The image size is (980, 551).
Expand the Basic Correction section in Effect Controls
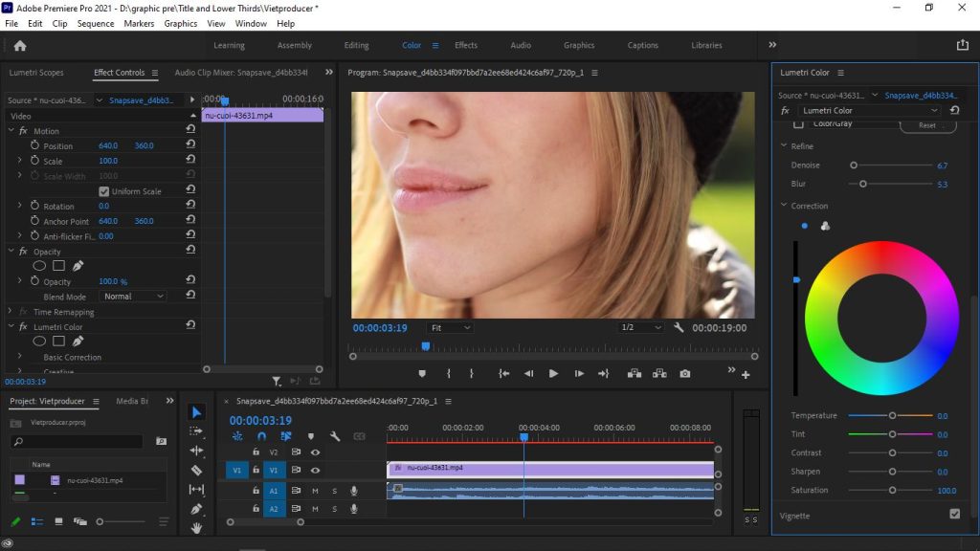coord(21,357)
